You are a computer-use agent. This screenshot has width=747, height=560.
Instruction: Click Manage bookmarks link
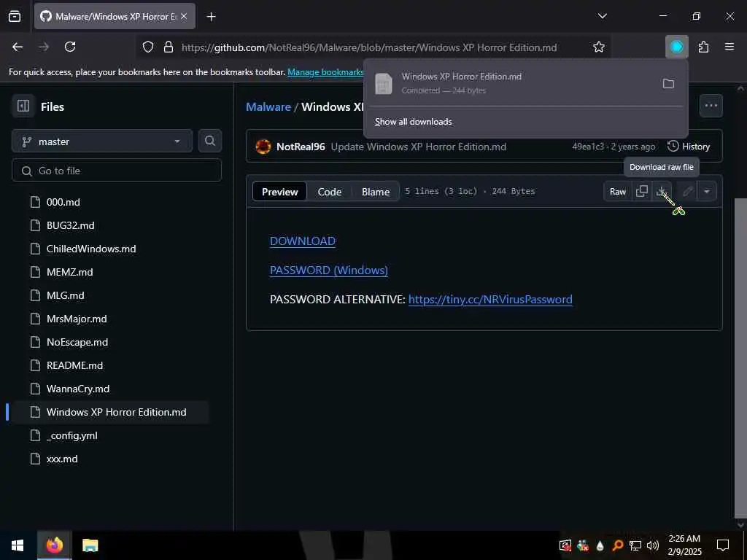click(326, 72)
